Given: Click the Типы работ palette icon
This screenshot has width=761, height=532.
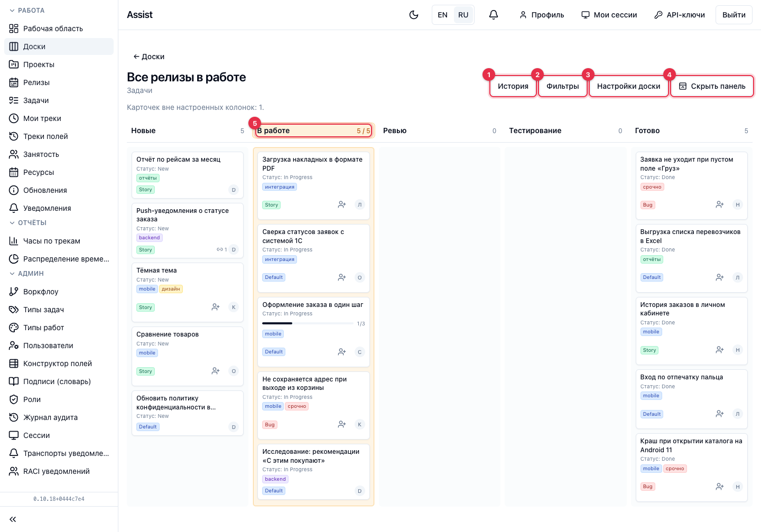Looking at the screenshot, I should point(14,328).
